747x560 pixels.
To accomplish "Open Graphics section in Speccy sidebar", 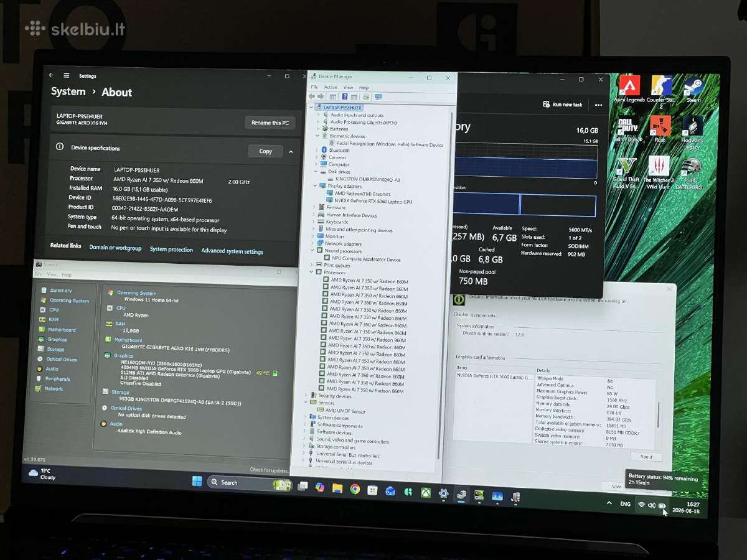I will [52, 340].
